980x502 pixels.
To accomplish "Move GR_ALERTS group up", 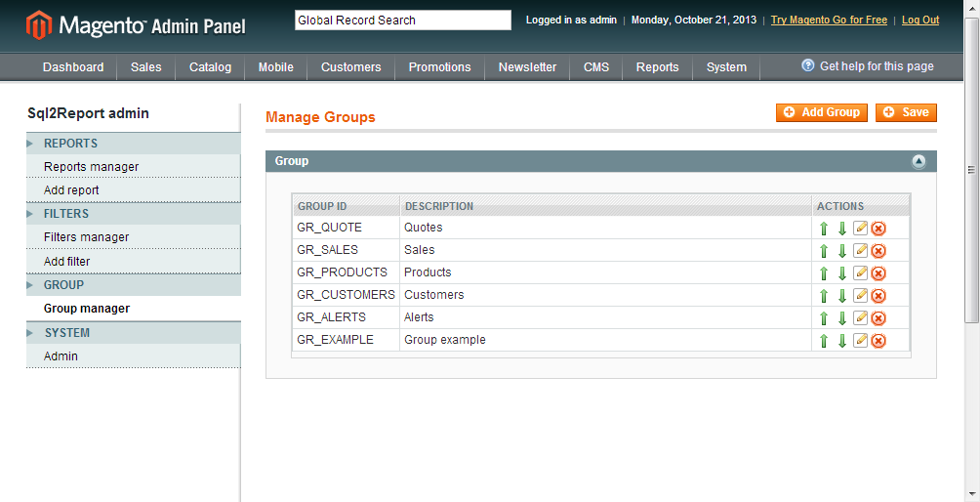I will point(824,318).
